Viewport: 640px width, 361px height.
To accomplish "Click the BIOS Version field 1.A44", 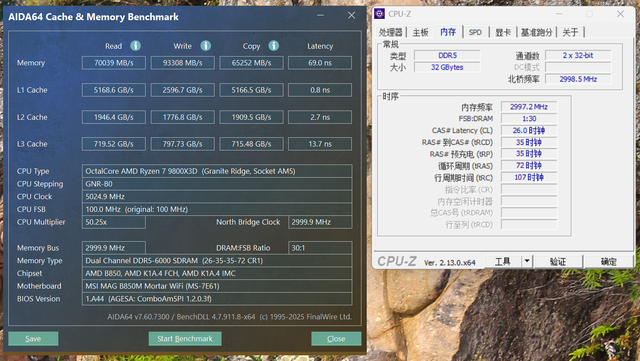I will tap(217, 299).
